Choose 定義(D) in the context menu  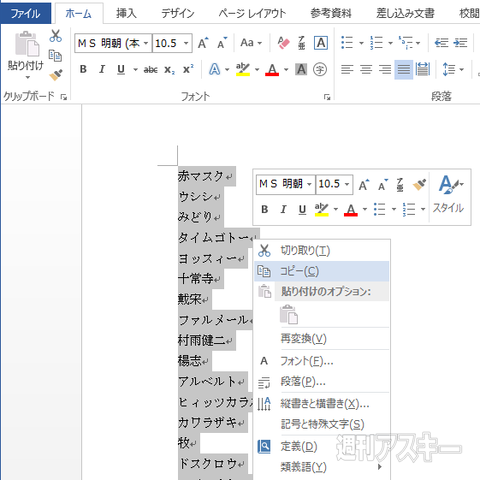pyautogui.click(x=321, y=446)
